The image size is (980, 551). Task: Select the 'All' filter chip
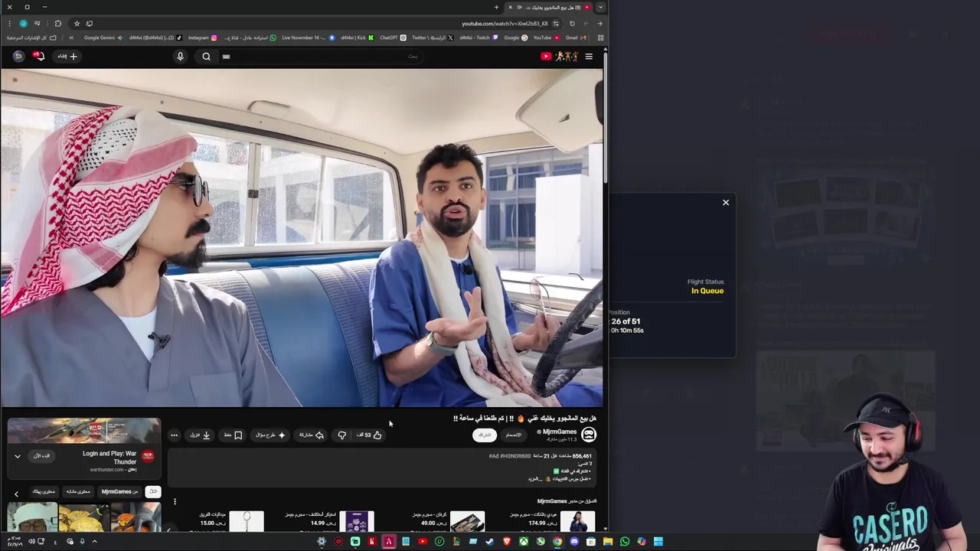click(153, 491)
